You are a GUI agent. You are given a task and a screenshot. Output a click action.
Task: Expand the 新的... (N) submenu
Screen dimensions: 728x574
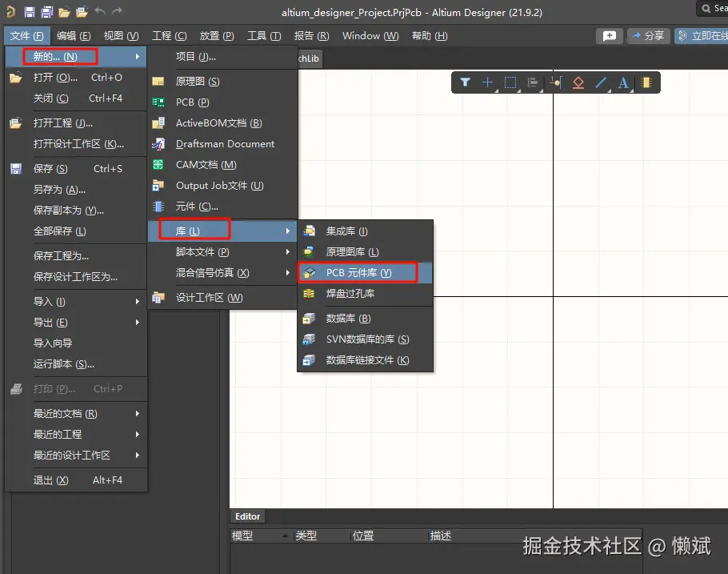click(x=76, y=57)
